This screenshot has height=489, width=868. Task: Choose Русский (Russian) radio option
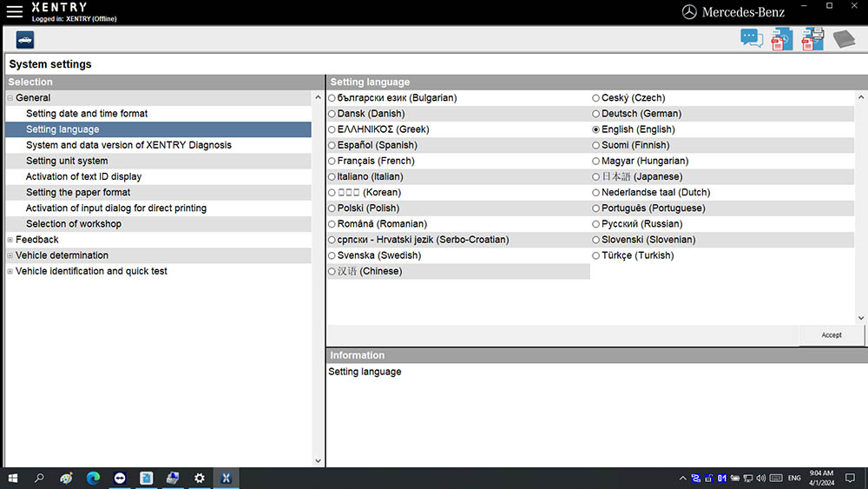[595, 224]
